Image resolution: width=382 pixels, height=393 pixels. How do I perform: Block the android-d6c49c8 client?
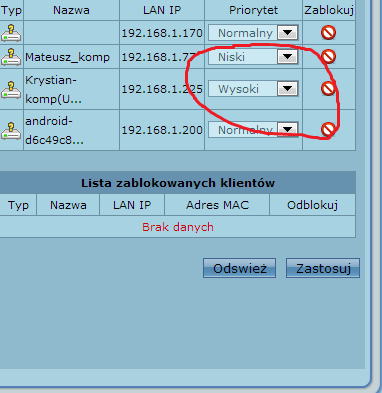pos(328,129)
